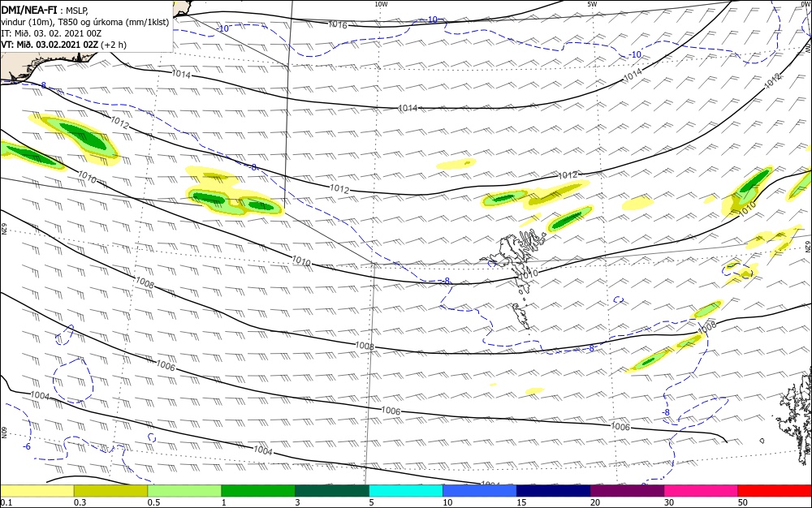812x508 pixels.
Task: Click the legend value "0.3" below the color bar
Action: coord(80,502)
